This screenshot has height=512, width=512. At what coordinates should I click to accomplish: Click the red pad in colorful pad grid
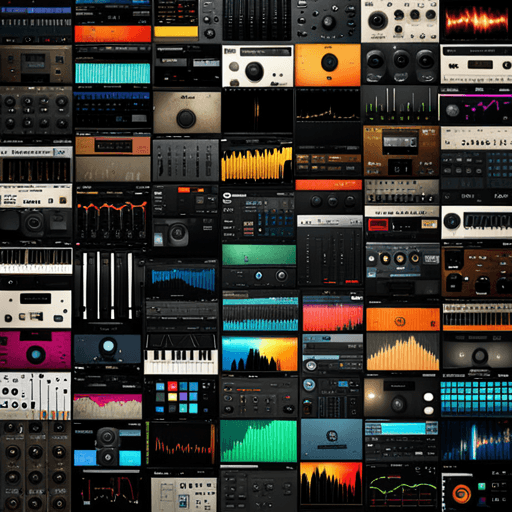click(172, 386)
